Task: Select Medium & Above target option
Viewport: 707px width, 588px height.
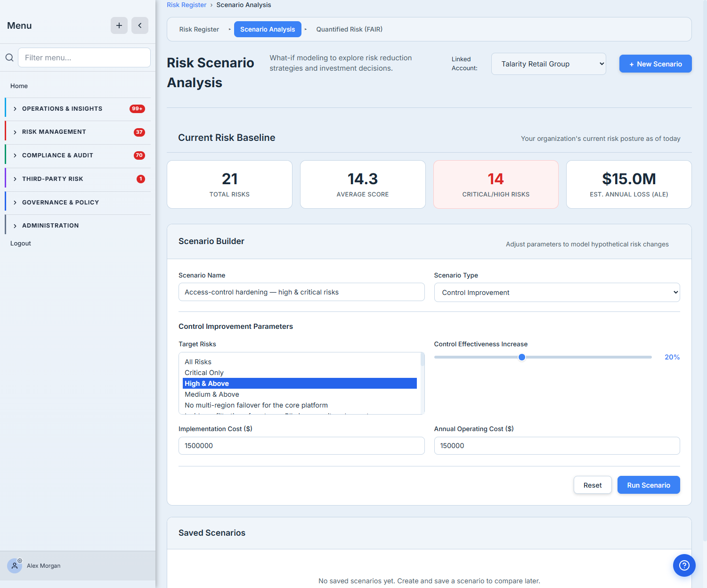Action: point(300,394)
